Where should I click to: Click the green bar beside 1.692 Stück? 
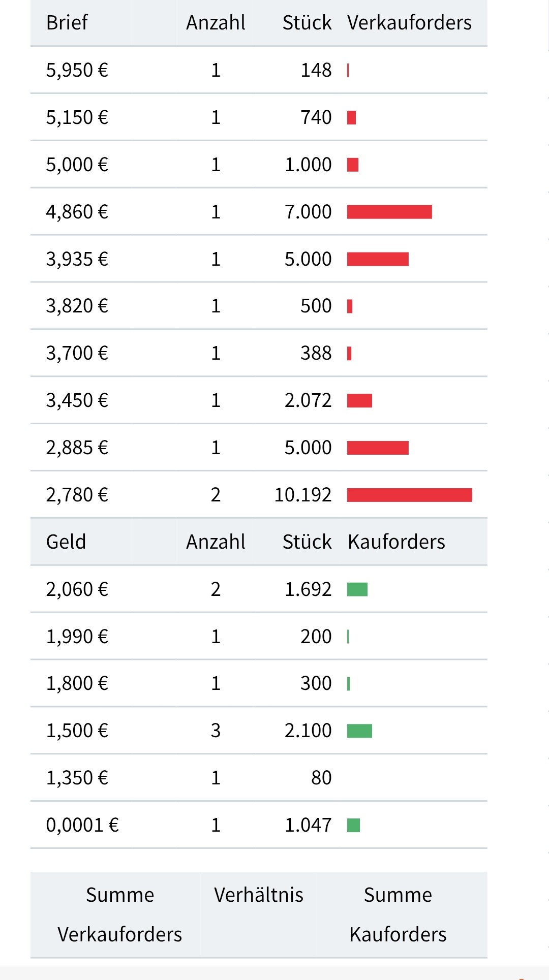[357, 589]
